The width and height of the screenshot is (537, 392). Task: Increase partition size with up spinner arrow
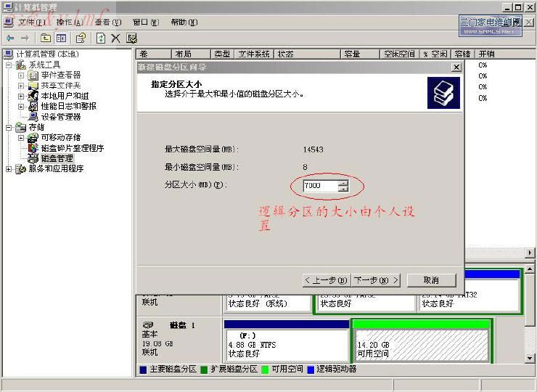click(343, 182)
